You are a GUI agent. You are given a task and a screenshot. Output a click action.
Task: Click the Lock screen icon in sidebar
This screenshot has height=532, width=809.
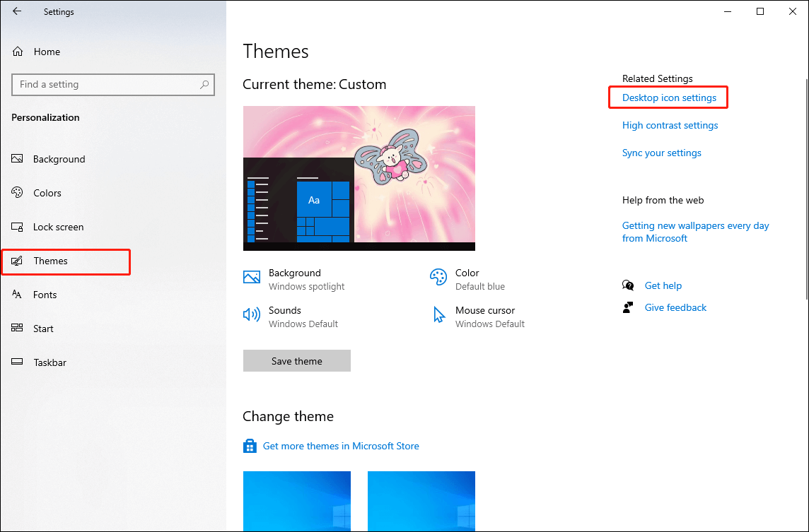pyautogui.click(x=17, y=227)
